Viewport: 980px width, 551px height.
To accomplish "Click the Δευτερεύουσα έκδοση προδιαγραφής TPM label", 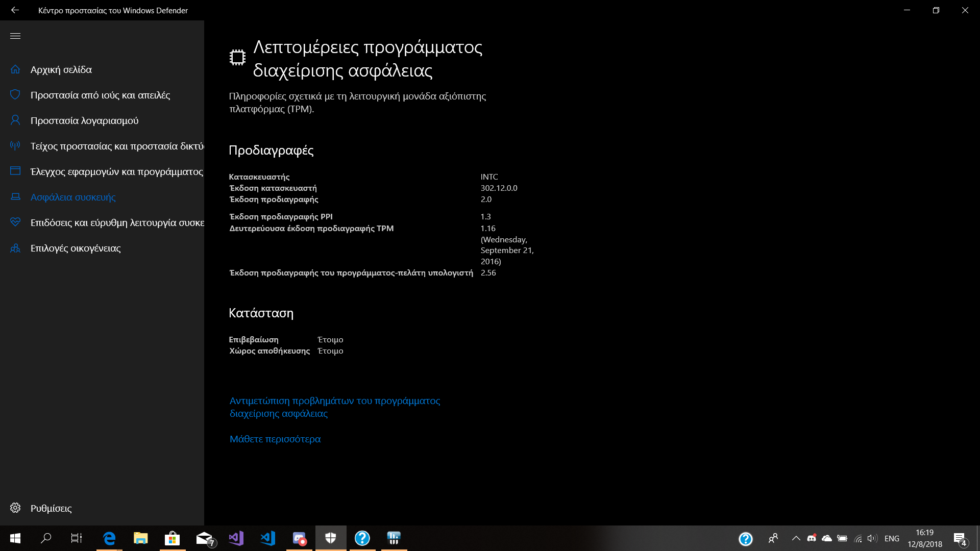I will [x=311, y=228].
